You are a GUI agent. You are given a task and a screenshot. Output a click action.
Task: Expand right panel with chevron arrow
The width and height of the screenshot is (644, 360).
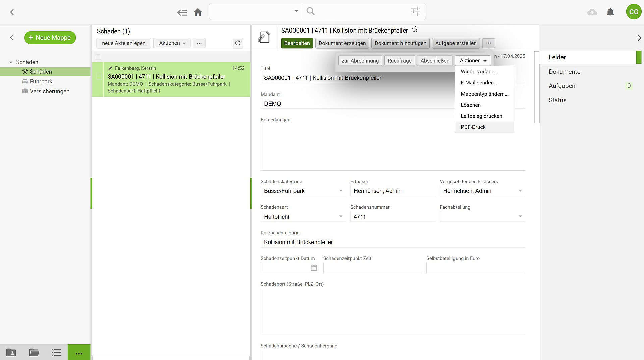point(639,38)
